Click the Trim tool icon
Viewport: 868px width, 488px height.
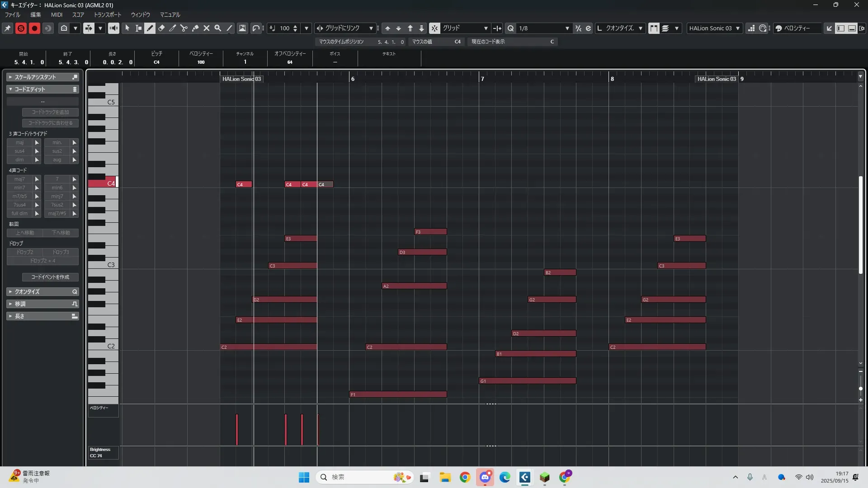click(172, 28)
